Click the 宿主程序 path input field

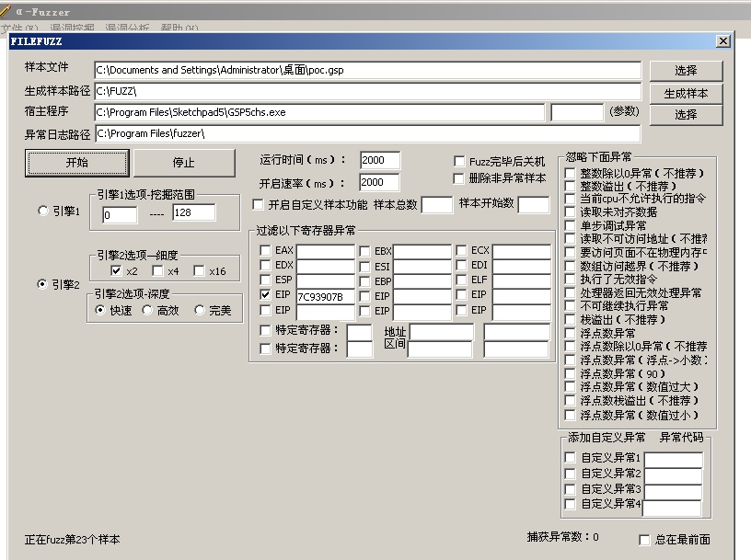319,112
